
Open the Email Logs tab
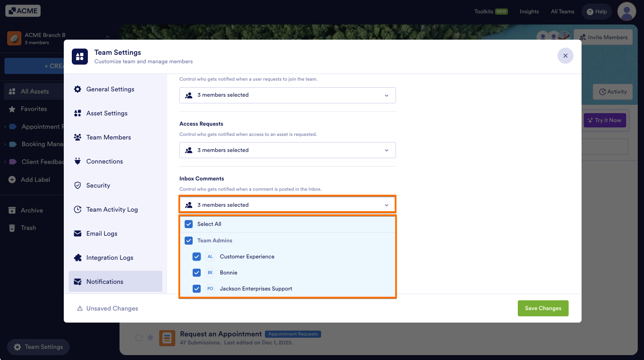[x=116, y=233]
